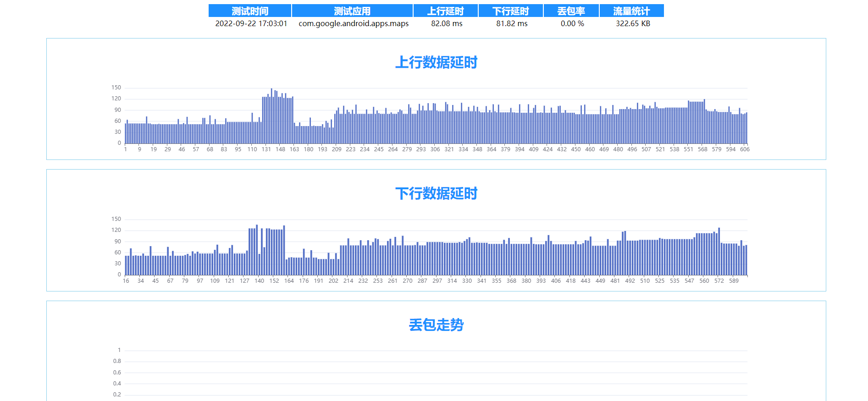This screenshot has height=401, width=868.
Task: Click x-axis label 606 in the 上行数据延时 chart
Action: tap(745, 149)
